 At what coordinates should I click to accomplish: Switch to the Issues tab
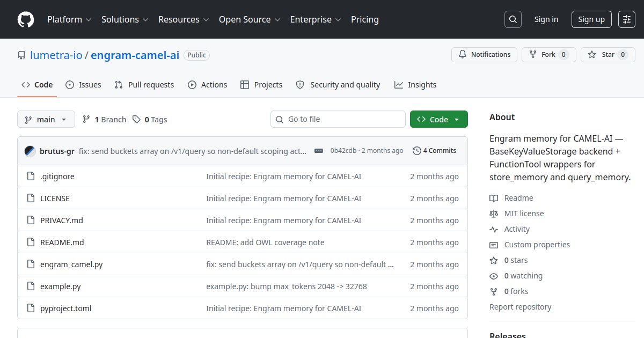(83, 85)
